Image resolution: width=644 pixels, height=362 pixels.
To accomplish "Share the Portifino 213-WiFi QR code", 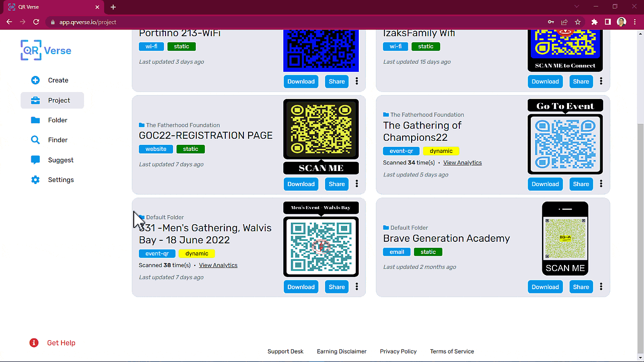I will click(x=337, y=81).
